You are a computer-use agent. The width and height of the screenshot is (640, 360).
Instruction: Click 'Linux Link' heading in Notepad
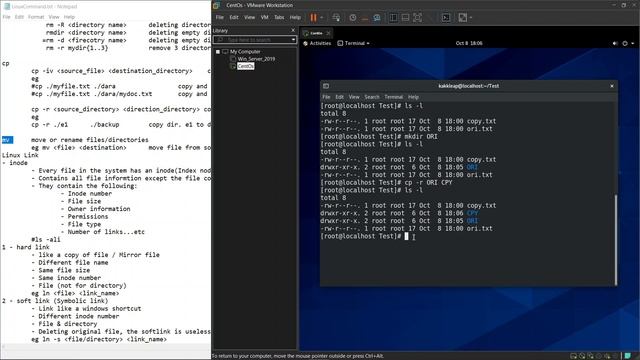click(20, 155)
